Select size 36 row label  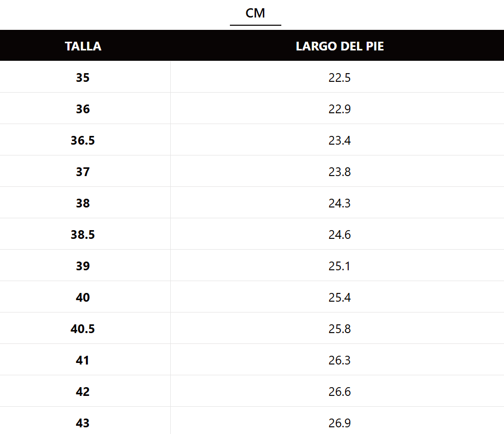click(83, 109)
